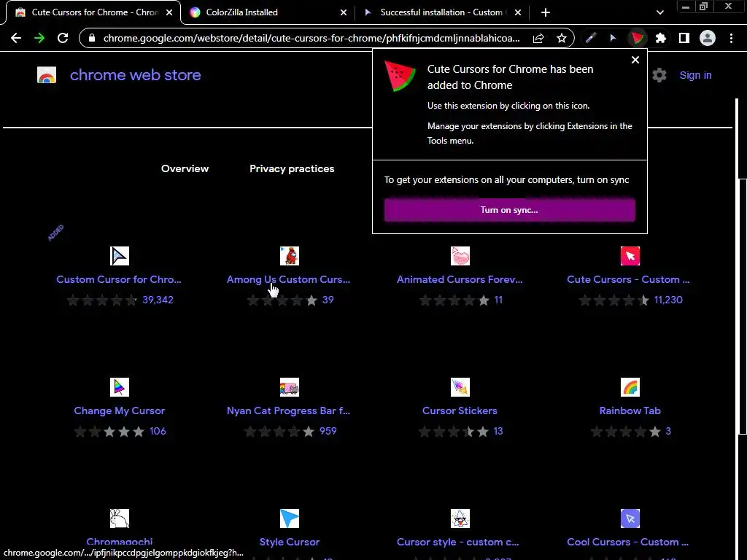Click the chrome web store title
The width and height of the screenshot is (747, 560).
click(x=135, y=75)
